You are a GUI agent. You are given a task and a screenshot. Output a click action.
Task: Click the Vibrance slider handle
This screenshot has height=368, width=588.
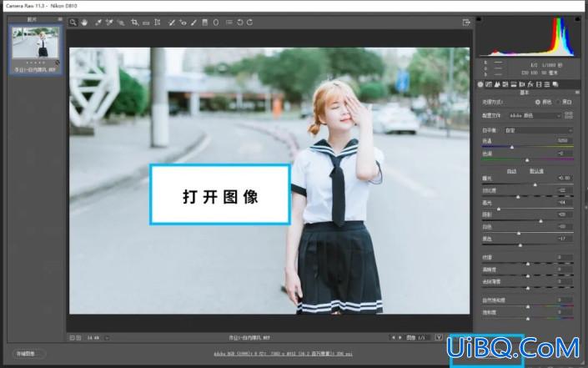(528, 307)
